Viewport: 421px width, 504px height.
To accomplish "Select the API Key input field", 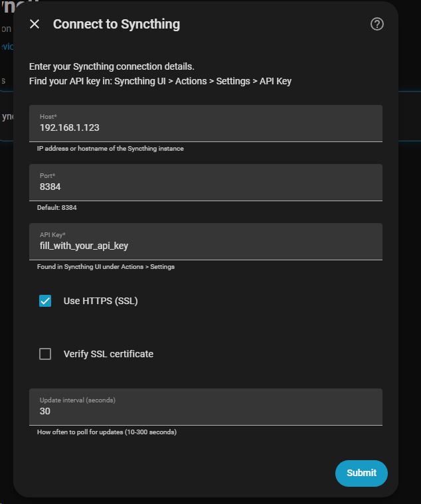I will point(206,242).
